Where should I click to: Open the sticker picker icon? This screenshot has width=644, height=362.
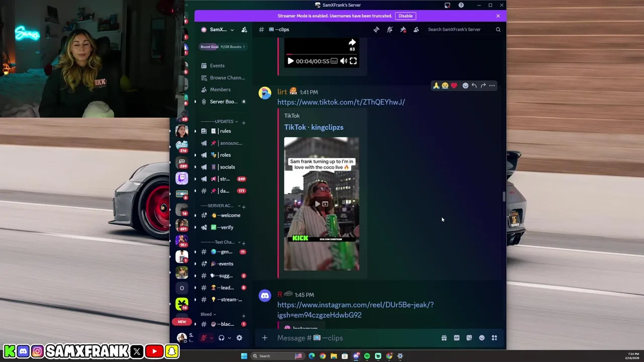point(469,338)
